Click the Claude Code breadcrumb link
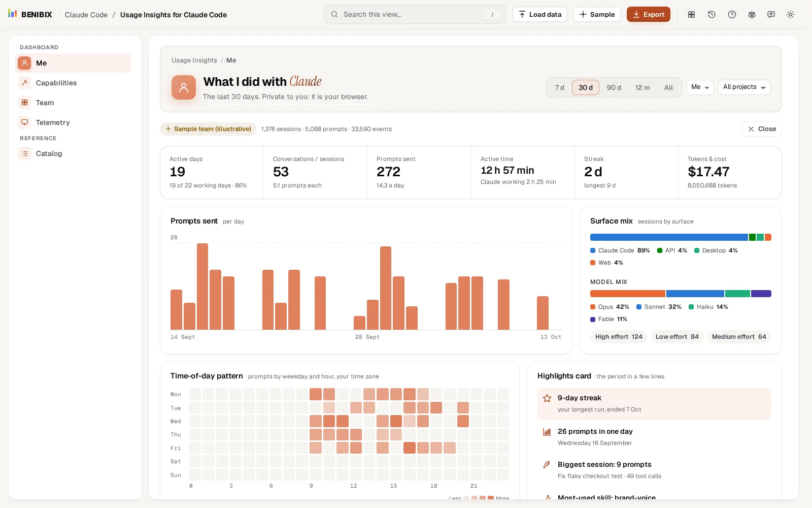 tap(86, 15)
